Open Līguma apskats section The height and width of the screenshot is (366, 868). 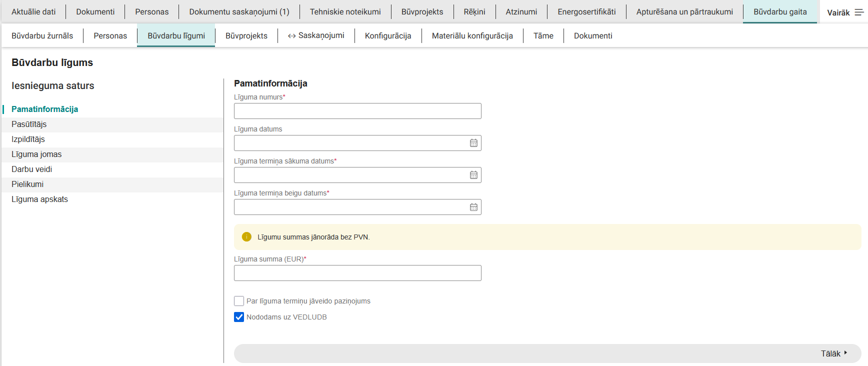112,199
